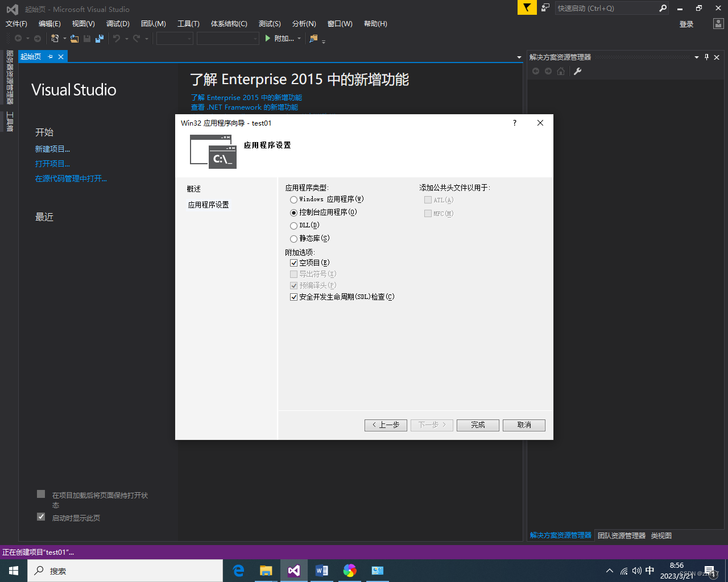Open the Solution Explorer panel menu arrow
This screenshot has height=582, width=728.
point(696,57)
